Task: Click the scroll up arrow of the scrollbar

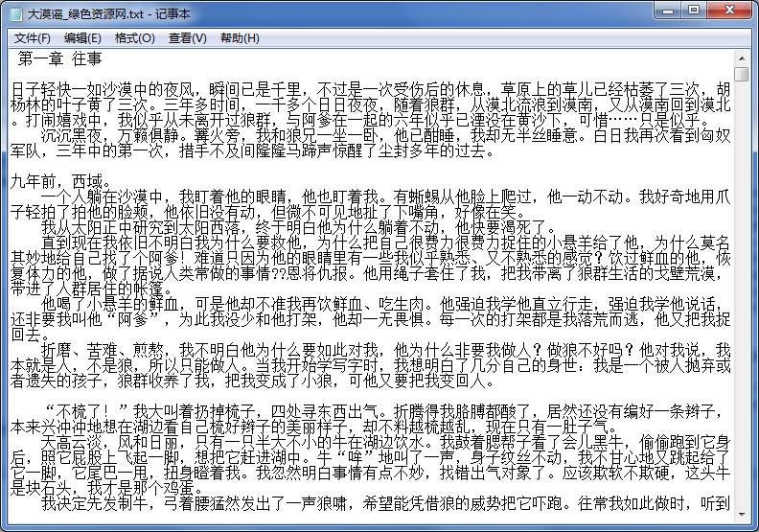Action: (742, 58)
